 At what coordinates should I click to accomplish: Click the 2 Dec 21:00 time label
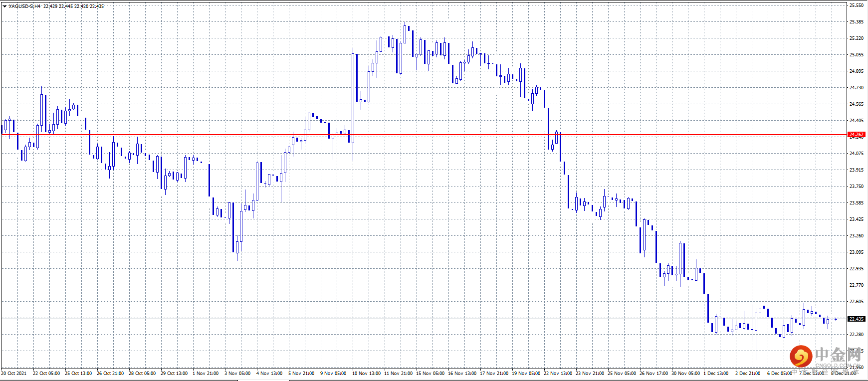pyautogui.click(x=748, y=374)
